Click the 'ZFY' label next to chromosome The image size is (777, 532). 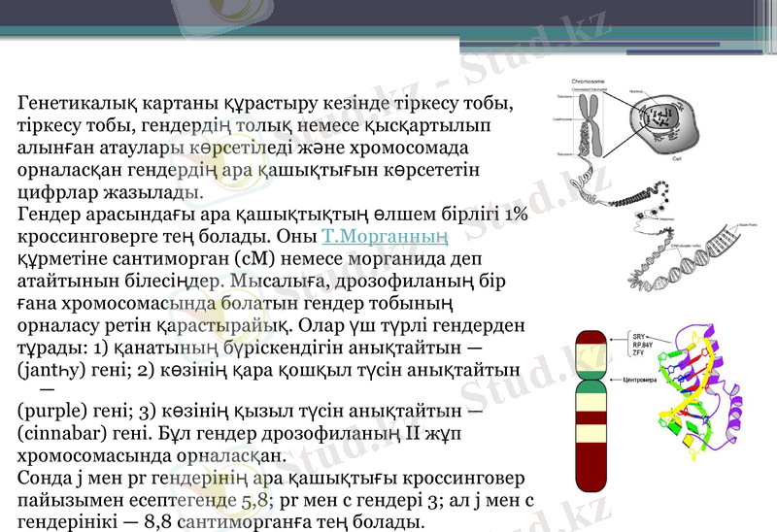pos(638,352)
